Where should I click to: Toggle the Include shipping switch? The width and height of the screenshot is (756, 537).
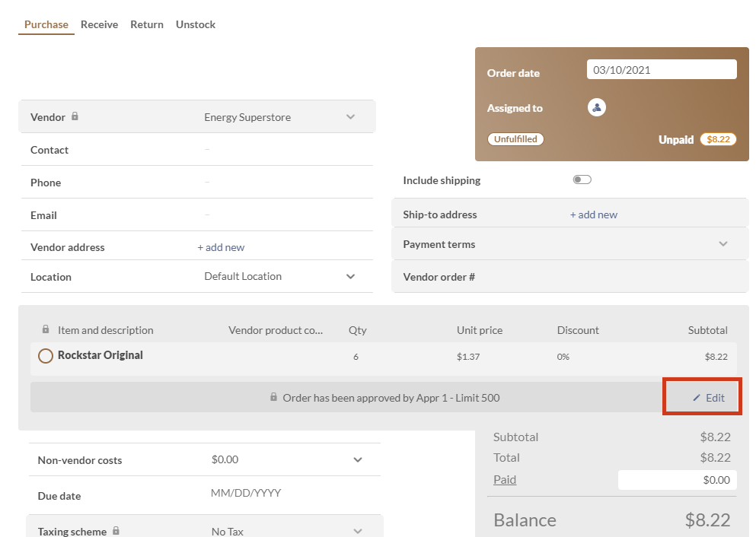click(x=582, y=180)
